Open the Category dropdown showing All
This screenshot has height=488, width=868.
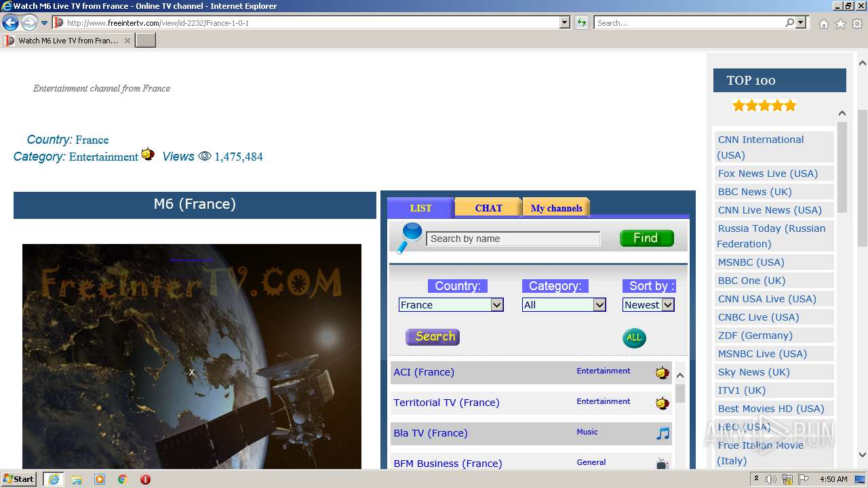coord(564,305)
